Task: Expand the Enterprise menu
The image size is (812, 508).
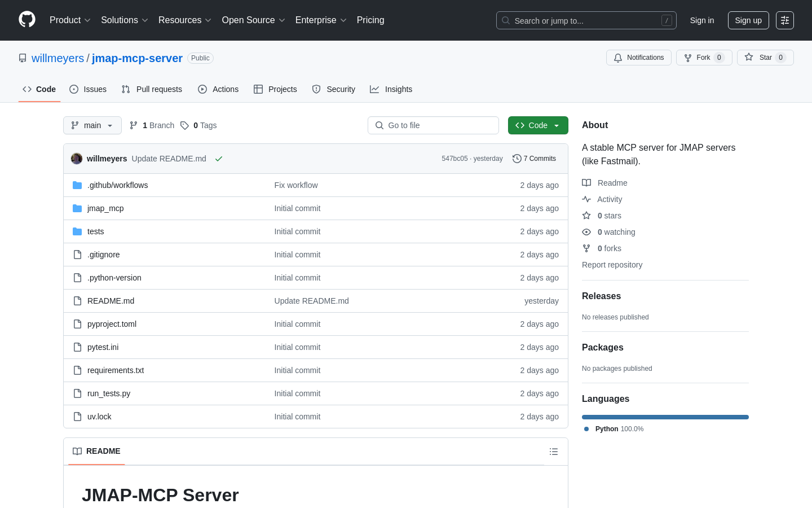Action: click(x=321, y=20)
